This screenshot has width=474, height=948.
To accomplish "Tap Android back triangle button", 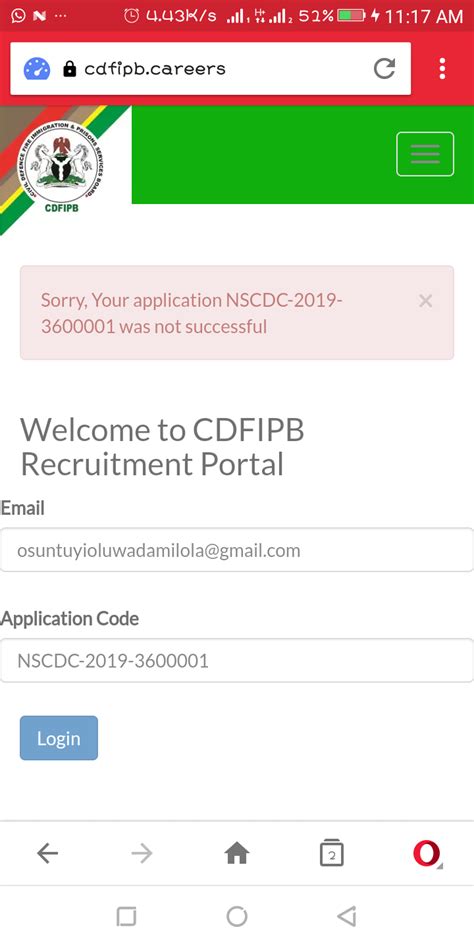I will click(347, 917).
